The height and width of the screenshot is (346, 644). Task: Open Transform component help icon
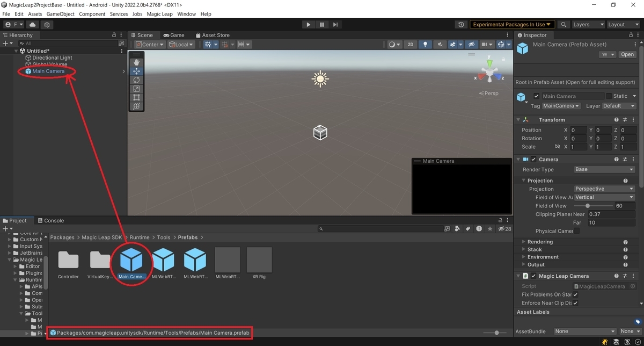[x=617, y=120]
